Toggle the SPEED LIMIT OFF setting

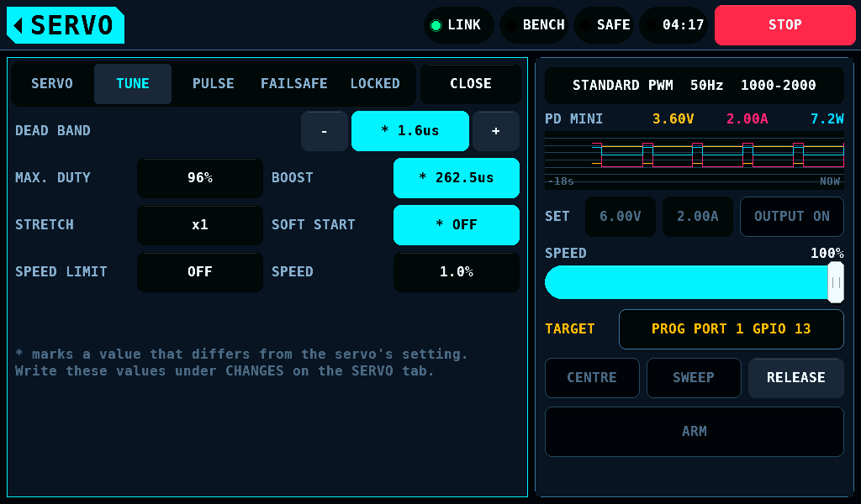(x=200, y=272)
